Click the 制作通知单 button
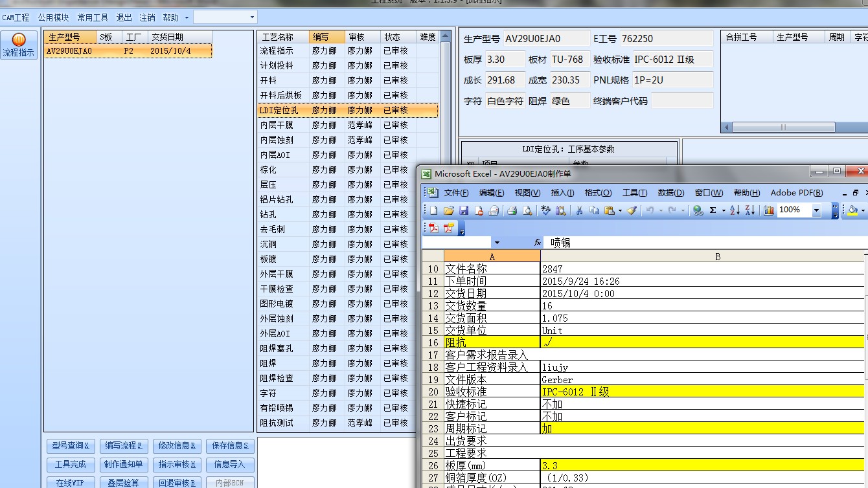This screenshot has width=868, height=488. [x=124, y=465]
